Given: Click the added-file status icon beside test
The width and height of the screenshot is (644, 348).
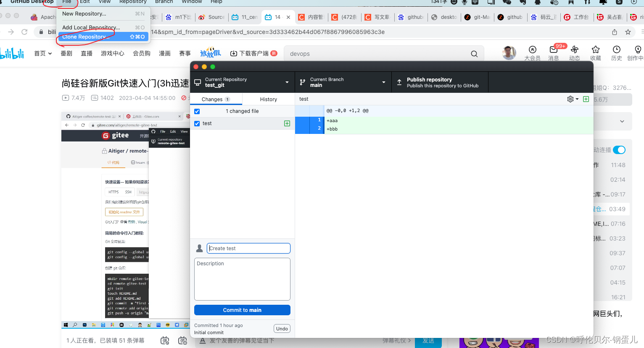Looking at the screenshot, I should click(287, 123).
